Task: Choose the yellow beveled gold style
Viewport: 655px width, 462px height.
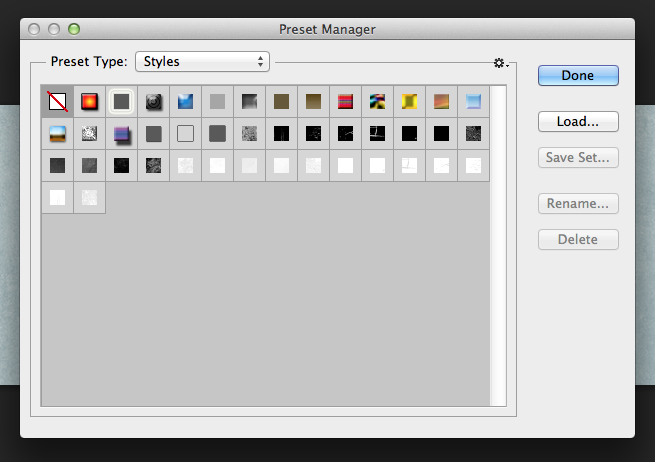Action: coord(409,102)
